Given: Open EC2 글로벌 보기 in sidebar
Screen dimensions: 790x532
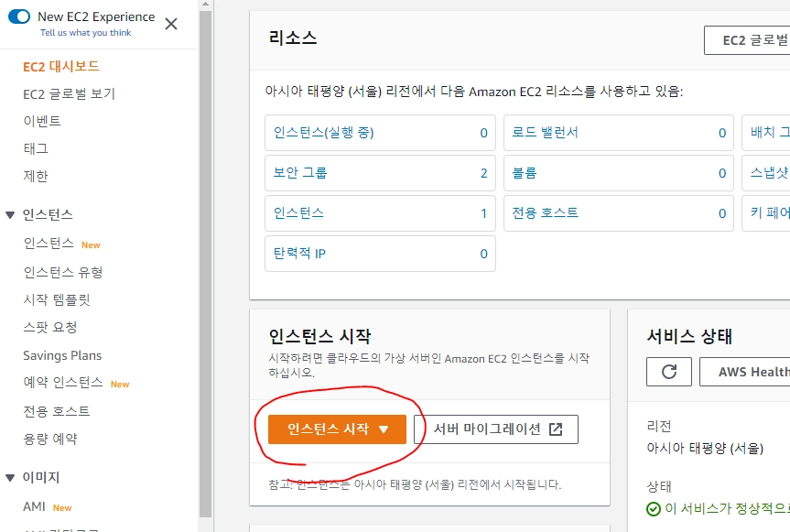Looking at the screenshot, I should 69,94.
